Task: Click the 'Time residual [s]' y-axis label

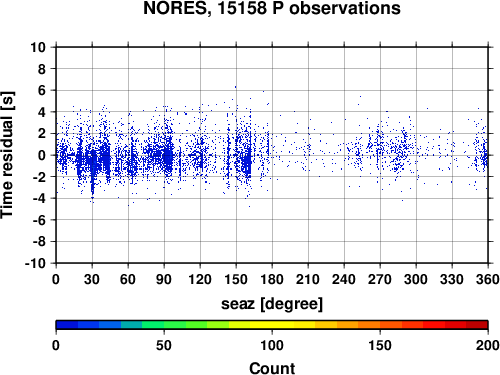Action: click(x=7, y=155)
